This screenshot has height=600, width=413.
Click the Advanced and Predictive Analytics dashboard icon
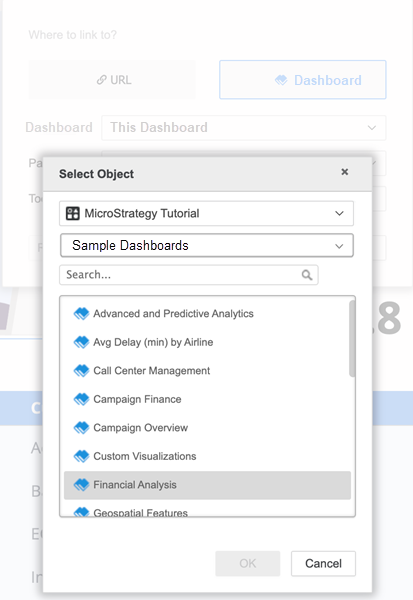point(81,314)
